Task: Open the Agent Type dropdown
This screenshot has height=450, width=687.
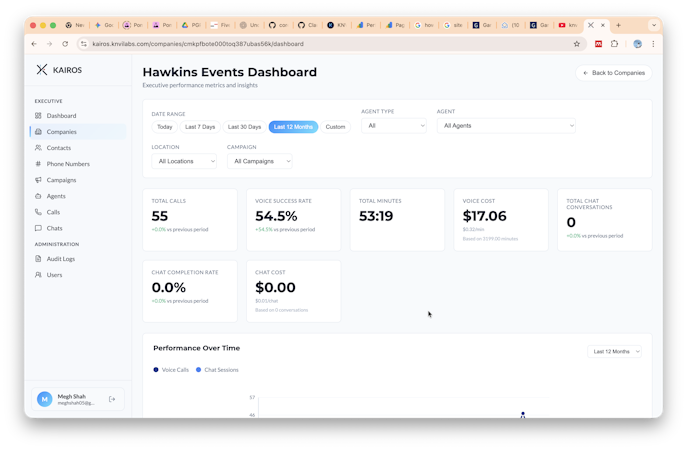Action: pyautogui.click(x=394, y=126)
